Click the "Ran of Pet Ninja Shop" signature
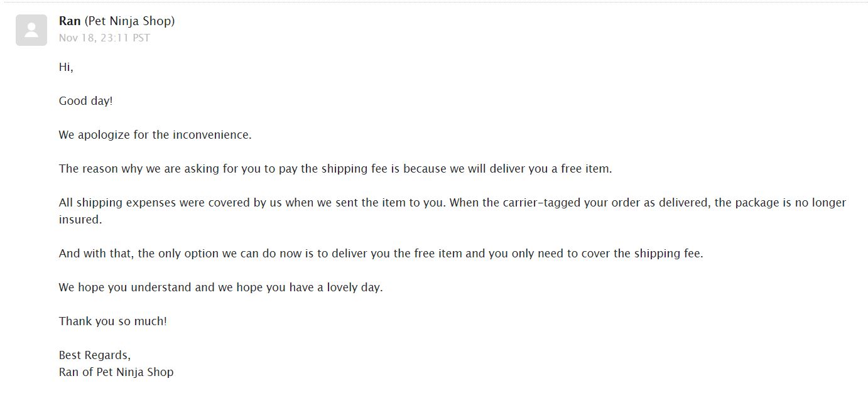Image resolution: width=868 pixels, height=403 pixels. [x=116, y=372]
